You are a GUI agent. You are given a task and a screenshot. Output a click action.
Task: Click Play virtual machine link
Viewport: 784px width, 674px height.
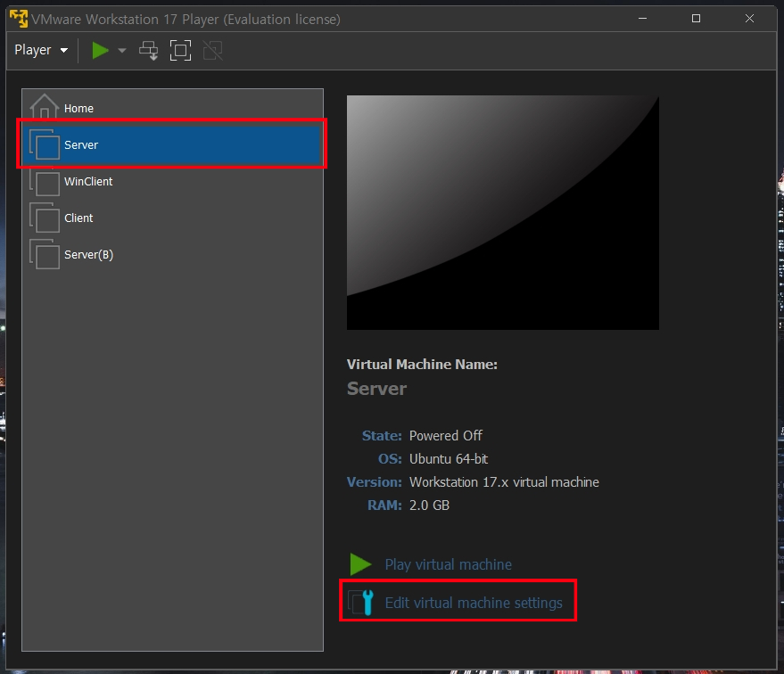pos(448,564)
